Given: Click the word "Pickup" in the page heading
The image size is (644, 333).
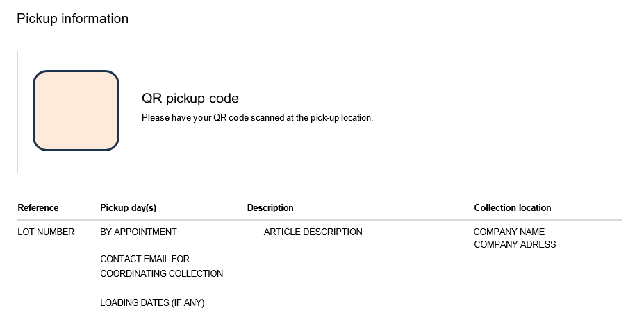Looking at the screenshot, I should tap(37, 19).
